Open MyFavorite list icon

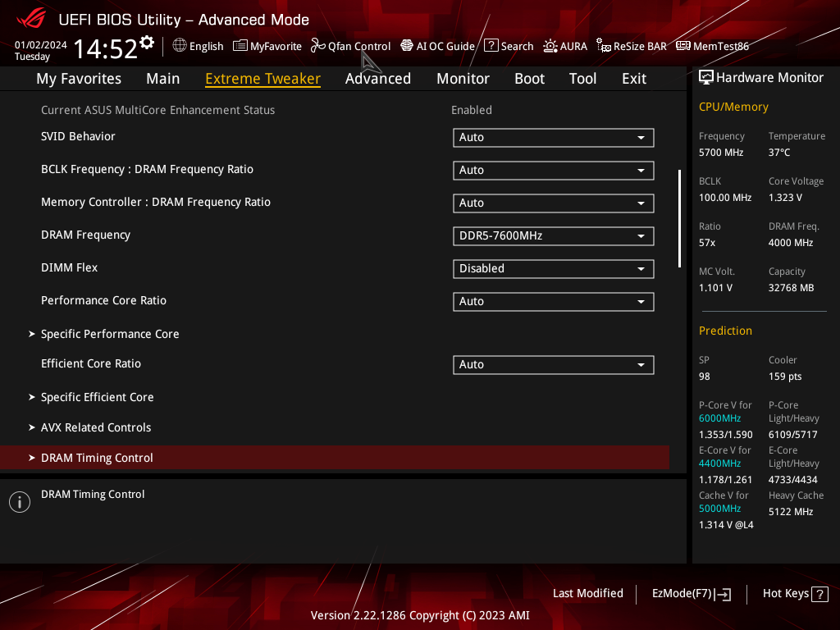(x=240, y=46)
